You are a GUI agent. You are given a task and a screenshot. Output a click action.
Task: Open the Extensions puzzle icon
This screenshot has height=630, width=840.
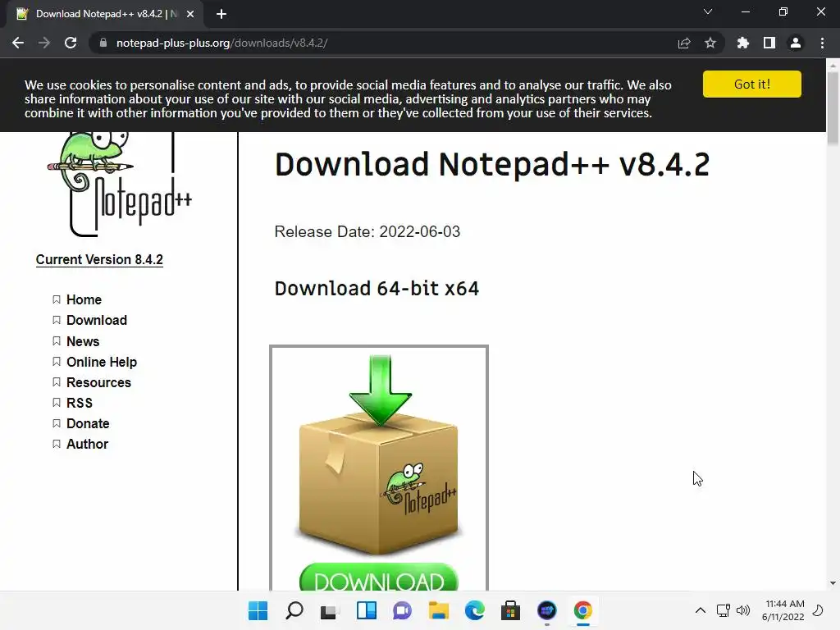pos(743,43)
